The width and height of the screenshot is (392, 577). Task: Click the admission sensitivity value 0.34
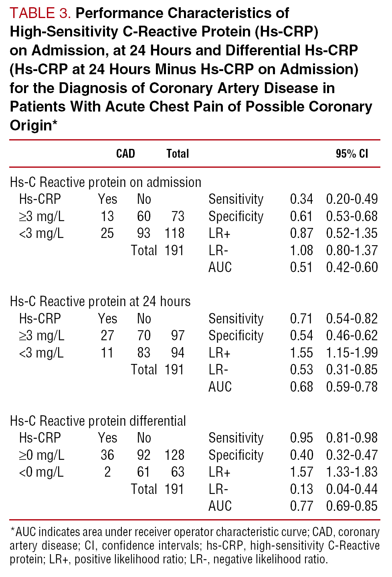(301, 199)
